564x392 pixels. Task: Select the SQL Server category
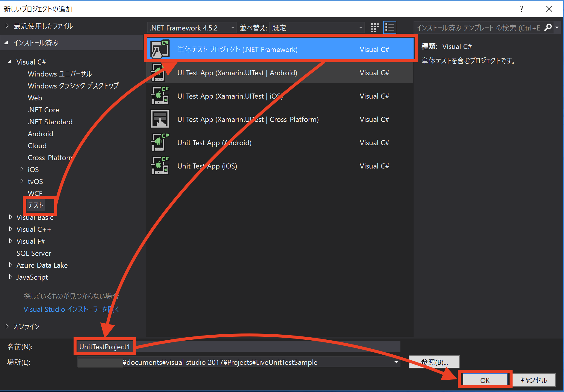(34, 253)
